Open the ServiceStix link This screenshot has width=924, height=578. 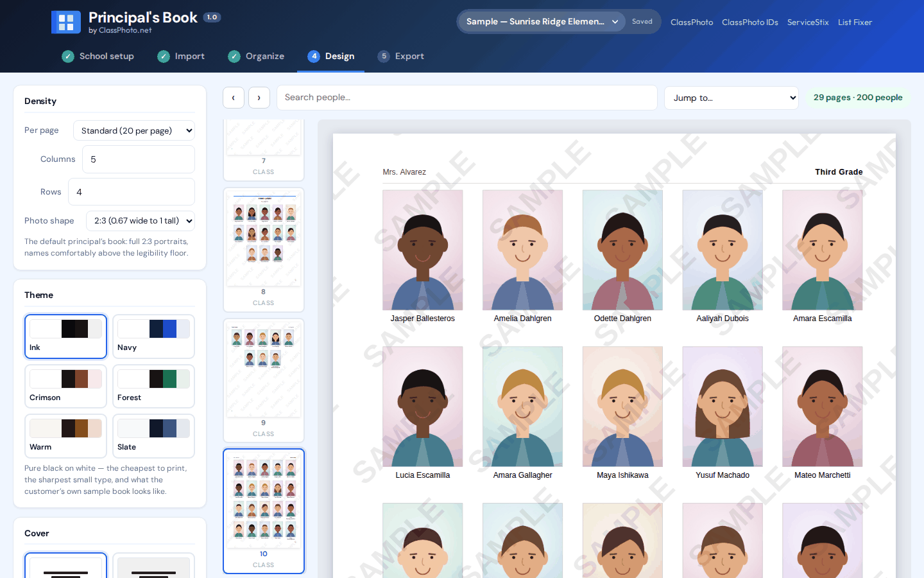point(808,22)
